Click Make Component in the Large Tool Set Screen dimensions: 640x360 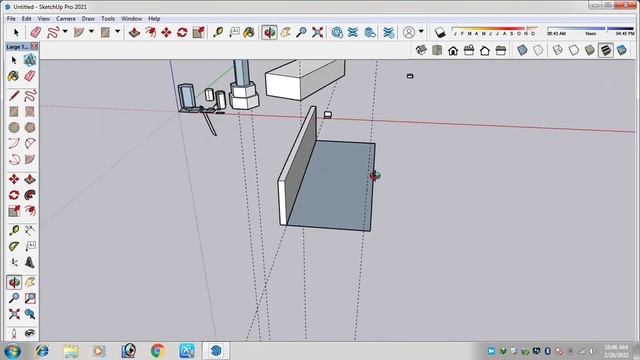[x=30, y=60]
